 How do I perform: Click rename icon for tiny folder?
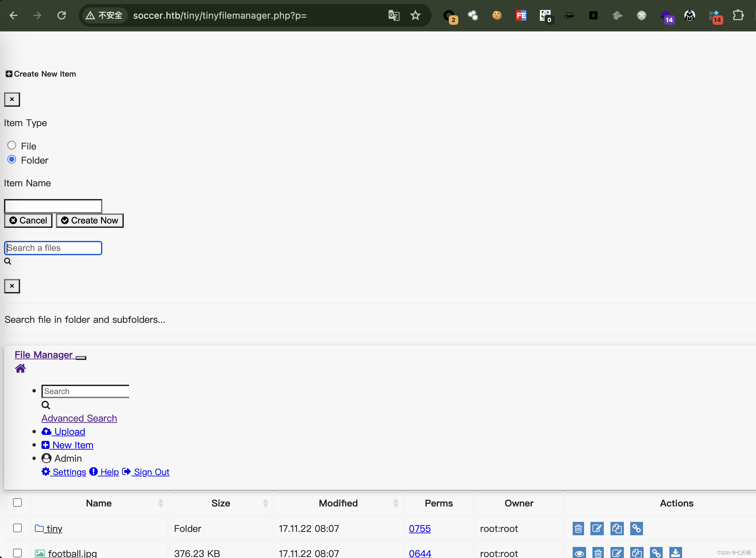click(x=597, y=528)
